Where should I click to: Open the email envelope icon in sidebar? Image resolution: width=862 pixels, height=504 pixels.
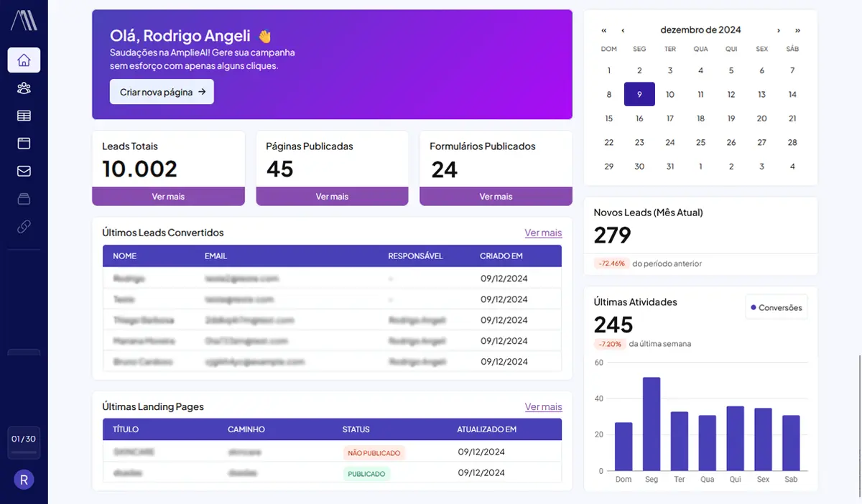24,171
